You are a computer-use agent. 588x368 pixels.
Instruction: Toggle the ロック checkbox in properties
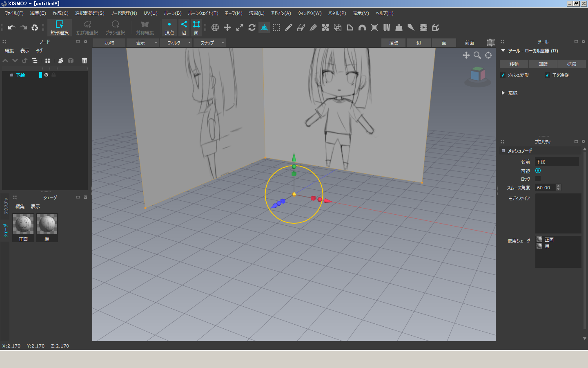(538, 179)
